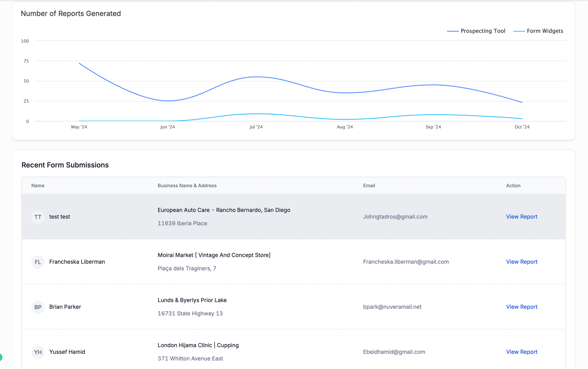Toggle Prospecting Tool series in chart legend
The image size is (588, 369).
pyautogui.click(x=476, y=31)
